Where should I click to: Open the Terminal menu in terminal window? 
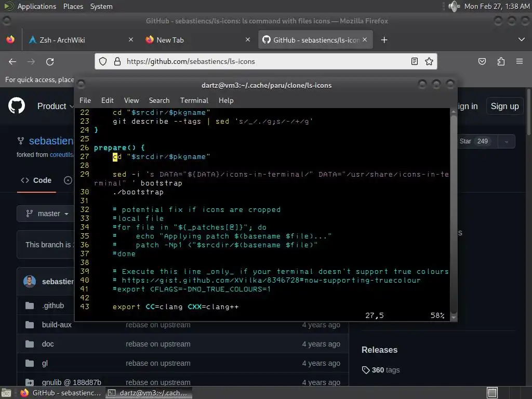(x=194, y=100)
